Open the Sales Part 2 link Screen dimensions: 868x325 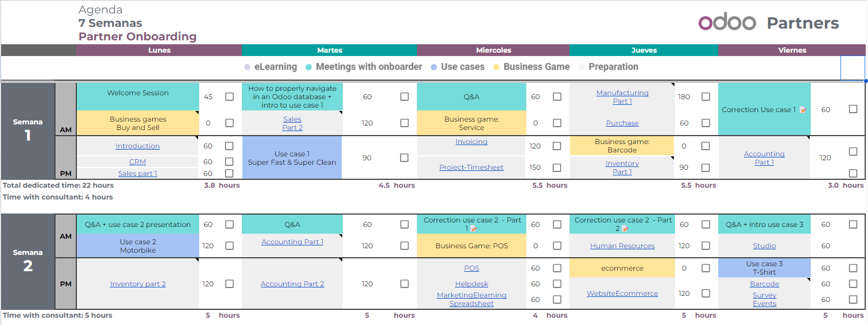(292, 123)
